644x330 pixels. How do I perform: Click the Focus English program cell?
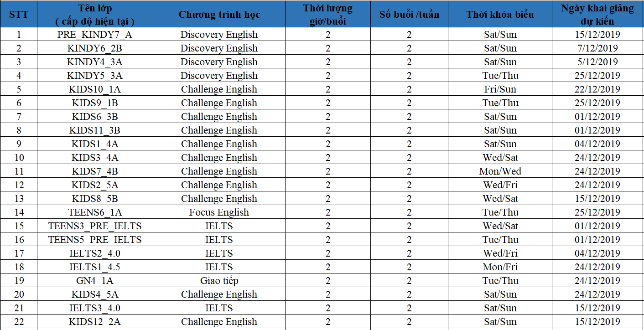(219, 212)
